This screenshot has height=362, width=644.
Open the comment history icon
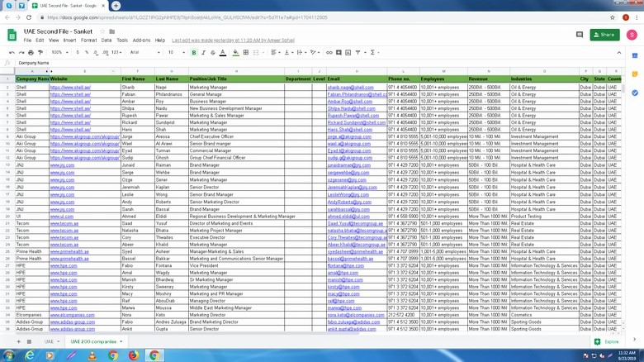tap(580, 35)
